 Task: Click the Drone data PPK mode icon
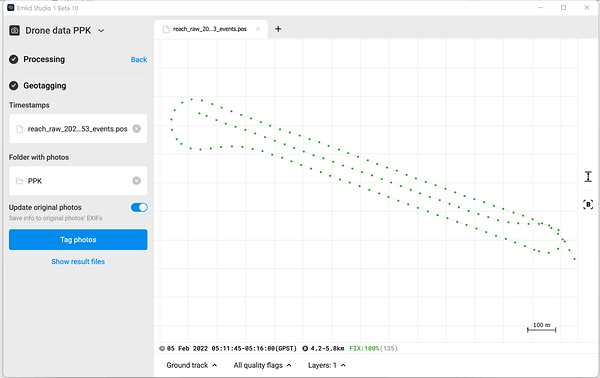tap(15, 31)
